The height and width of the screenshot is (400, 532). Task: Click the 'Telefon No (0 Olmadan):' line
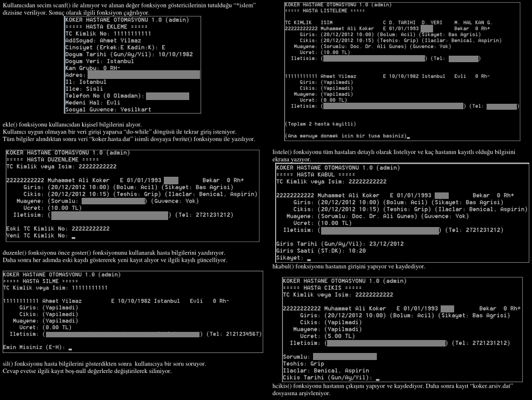click(127, 96)
